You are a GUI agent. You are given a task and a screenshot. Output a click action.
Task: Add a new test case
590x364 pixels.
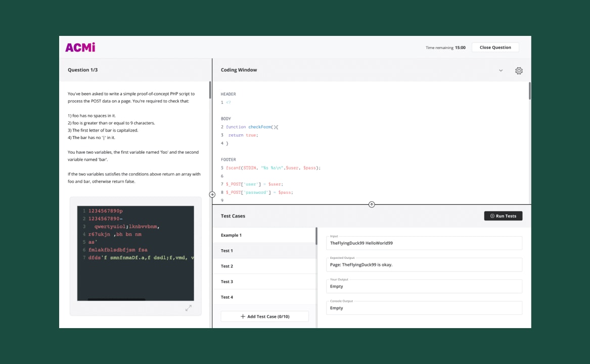click(x=265, y=316)
